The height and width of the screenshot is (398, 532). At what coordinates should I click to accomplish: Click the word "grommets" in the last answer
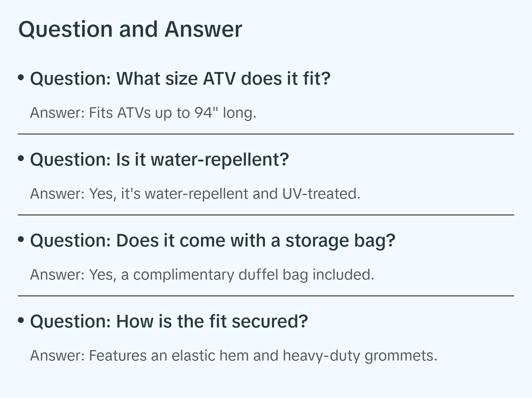point(400,356)
